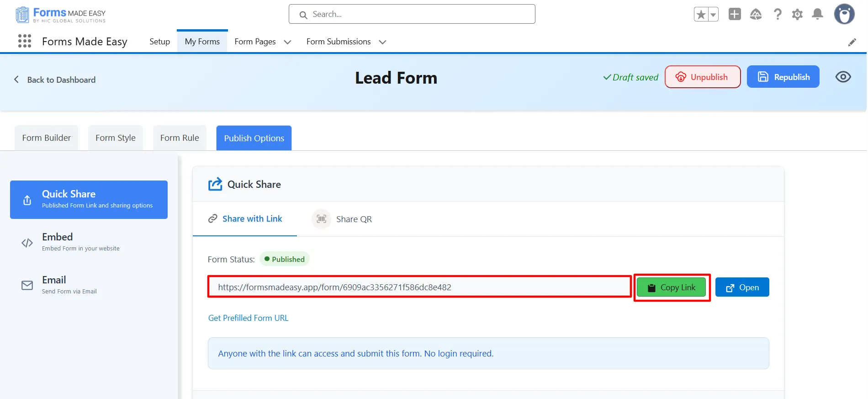This screenshot has width=868, height=399.
Task: Click inside the published form URL field
Action: (419, 287)
